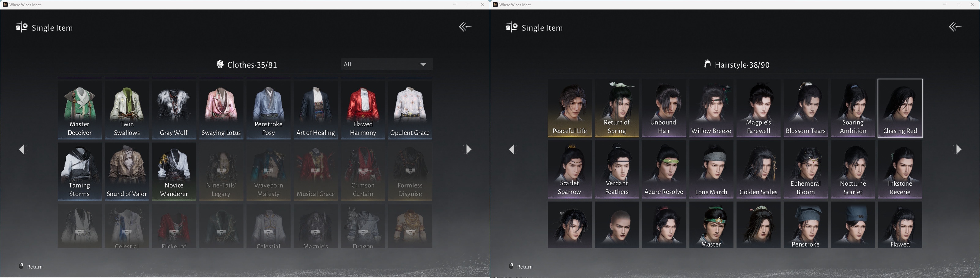Image resolution: width=980 pixels, height=278 pixels.
Task: Click the locked Magpie's outfit
Action: 315,226
